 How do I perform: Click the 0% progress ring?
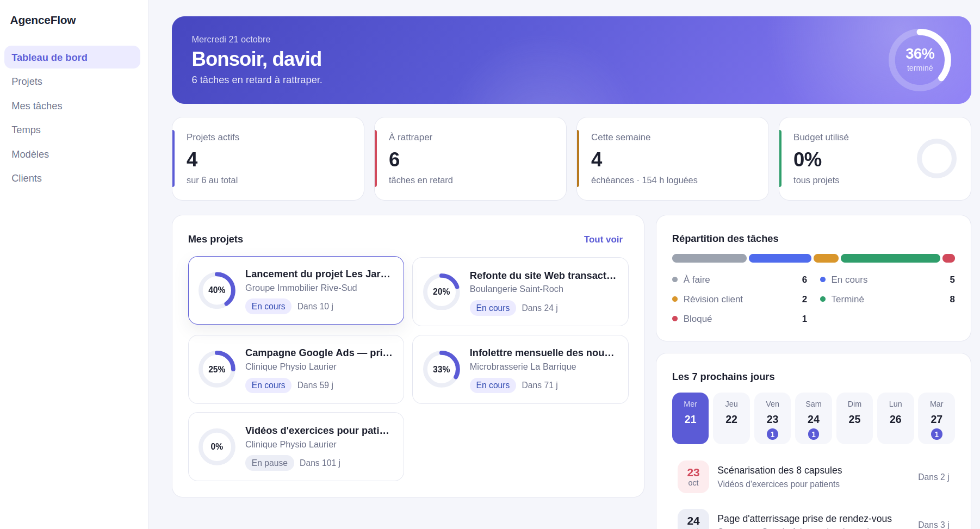point(217,447)
